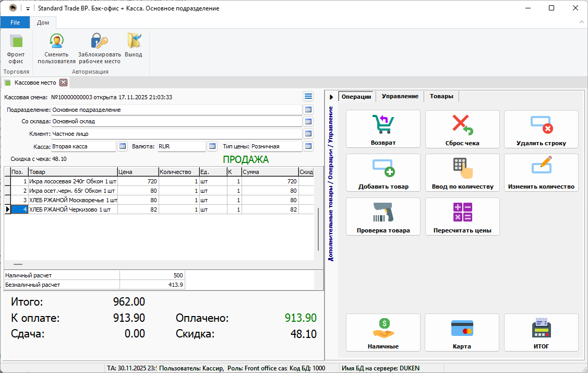The height and width of the screenshot is (373, 588).
Task: Select Заблокировать рабочее место
Action: coord(99,47)
